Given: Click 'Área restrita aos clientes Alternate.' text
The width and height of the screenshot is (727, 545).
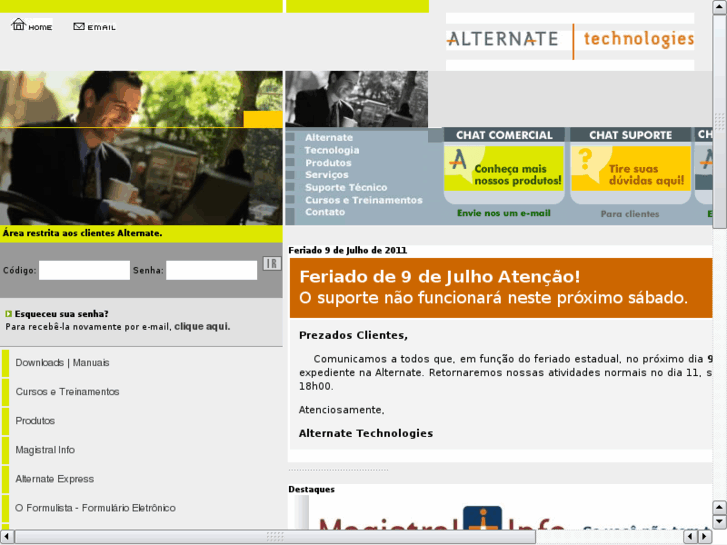Looking at the screenshot, I should point(83,233).
